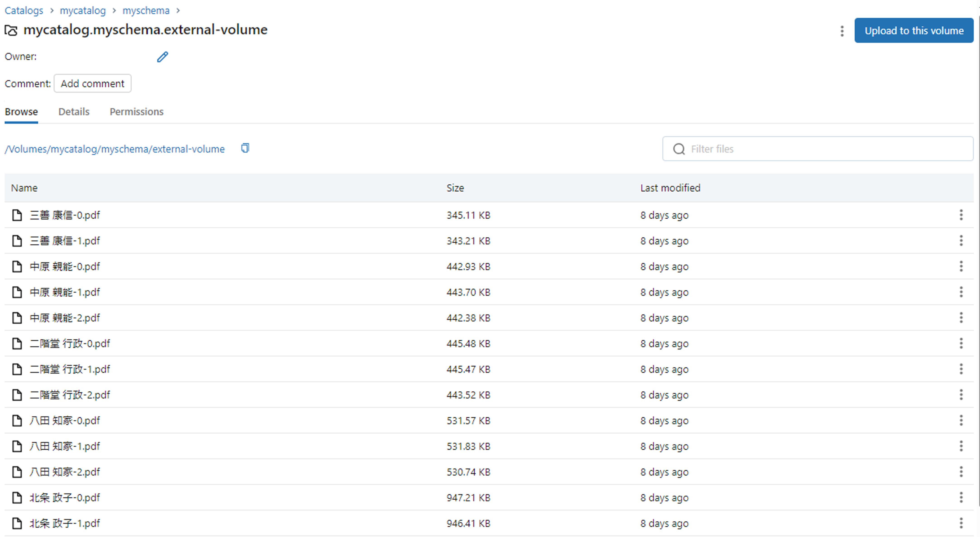
Task: Open row actions menu for 三善 康信-0.pdf
Action: [961, 215]
